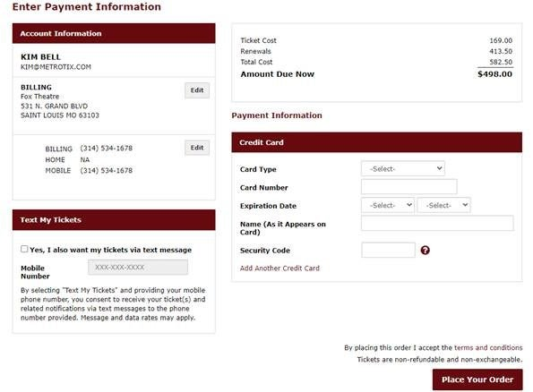Image resolution: width=533 pixels, height=392 pixels.
Task: Click the Text My Tickets header
Action: pyautogui.click(x=114, y=220)
